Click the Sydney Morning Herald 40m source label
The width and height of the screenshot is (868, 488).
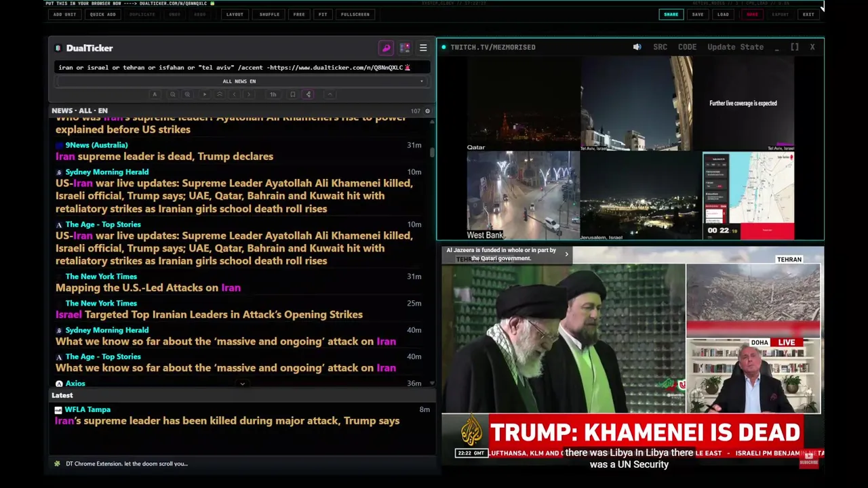106,330
